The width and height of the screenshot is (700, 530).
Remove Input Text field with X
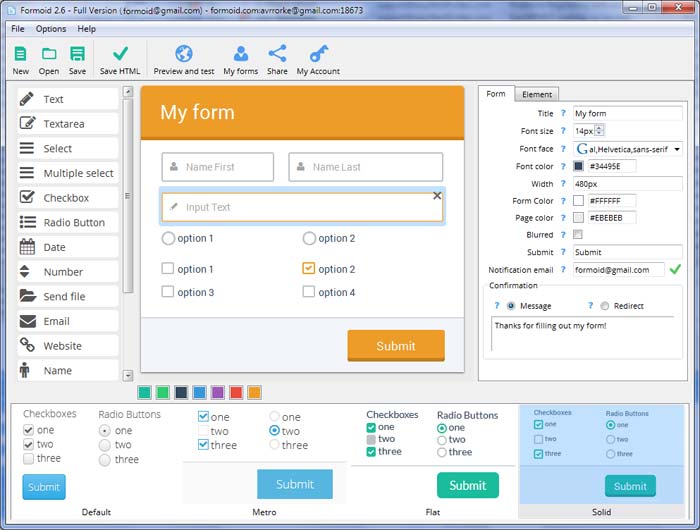[437, 196]
